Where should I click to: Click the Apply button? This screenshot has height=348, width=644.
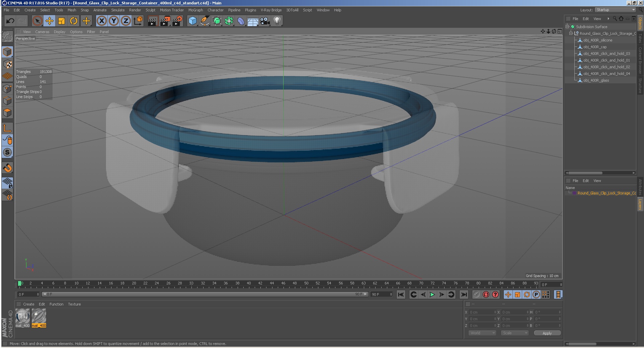pyautogui.click(x=547, y=333)
